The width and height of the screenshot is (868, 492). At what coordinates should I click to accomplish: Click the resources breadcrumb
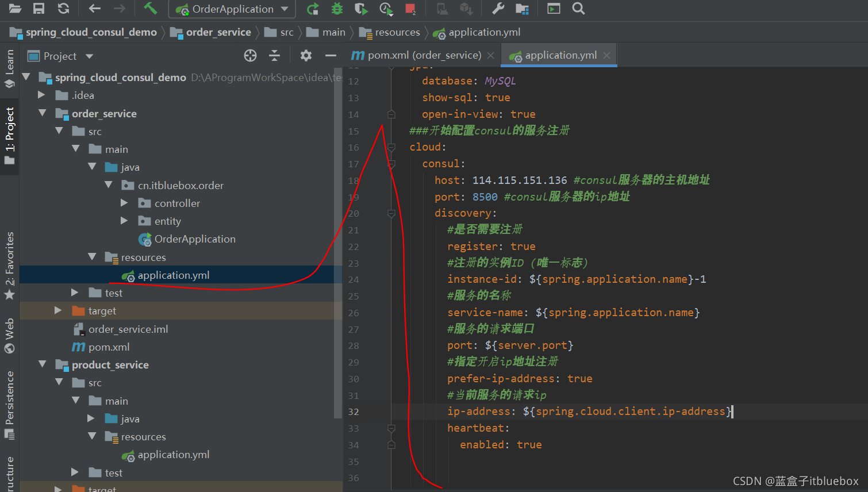(x=390, y=32)
